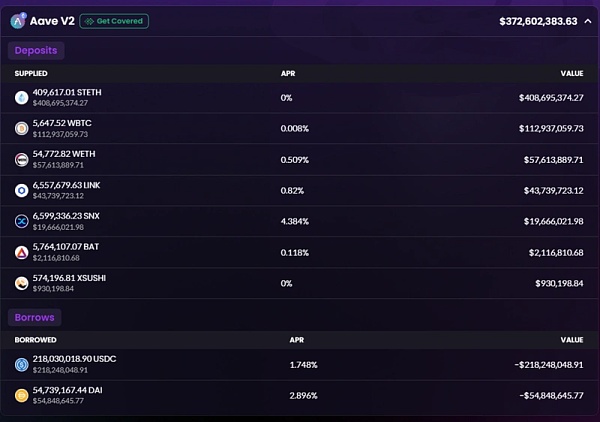The height and width of the screenshot is (422, 600).
Task: Click the total value $372,602,383.63
Action: [538, 21]
